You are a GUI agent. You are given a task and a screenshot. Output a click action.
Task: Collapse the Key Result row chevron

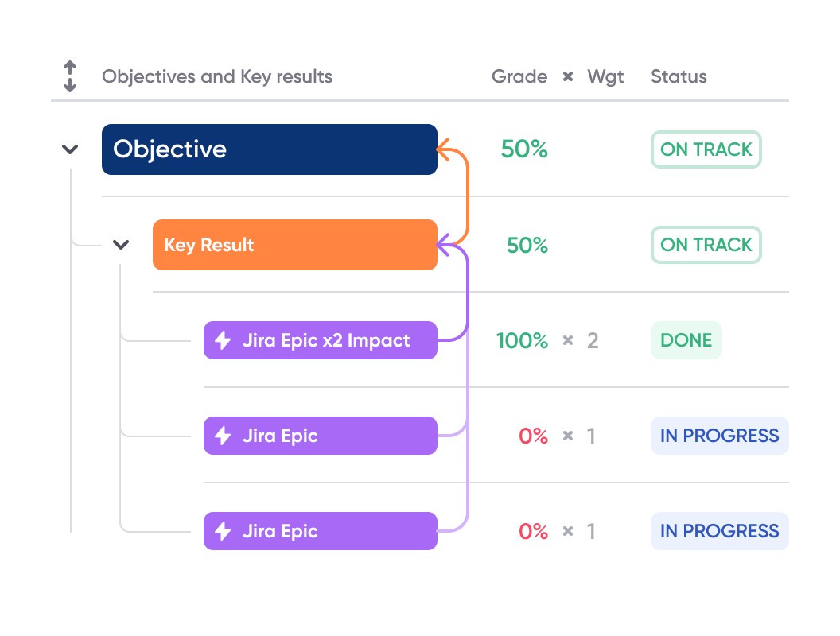[121, 245]
